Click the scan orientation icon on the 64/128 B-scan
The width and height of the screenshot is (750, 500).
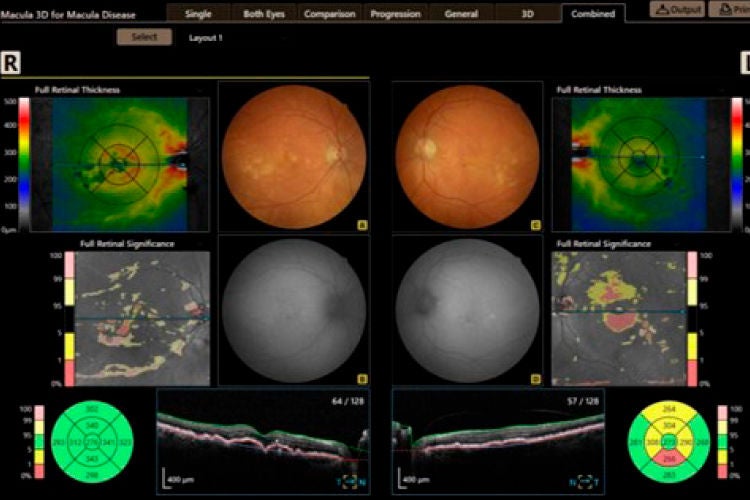coord(351,482)
